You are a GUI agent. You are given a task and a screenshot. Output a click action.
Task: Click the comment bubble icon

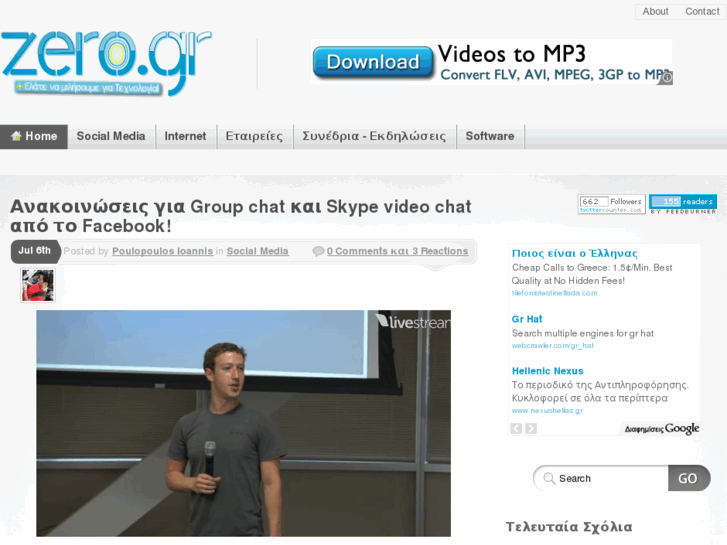pos(318,251)
